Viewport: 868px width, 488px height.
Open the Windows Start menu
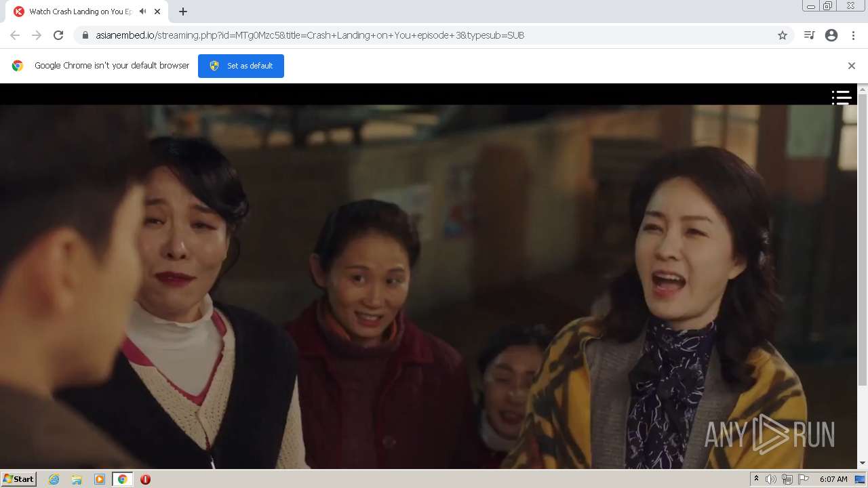pyautogui.click(x=19, y=479)
